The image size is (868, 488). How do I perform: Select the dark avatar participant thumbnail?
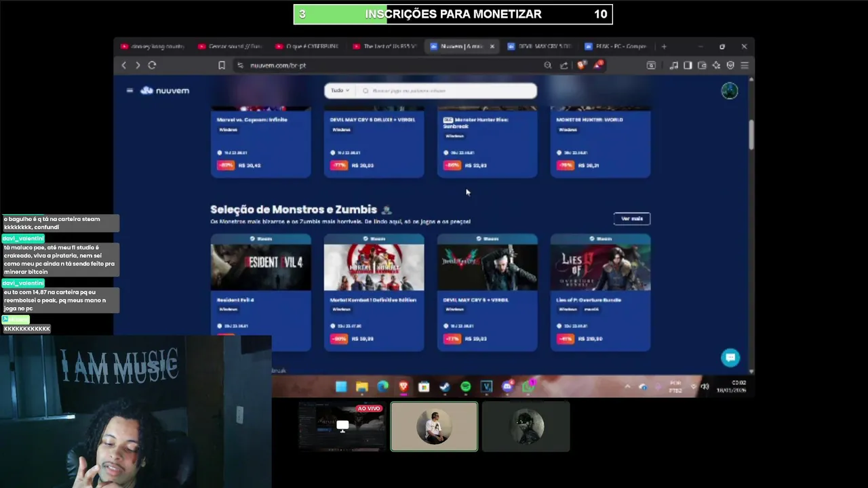coord(526,426)
